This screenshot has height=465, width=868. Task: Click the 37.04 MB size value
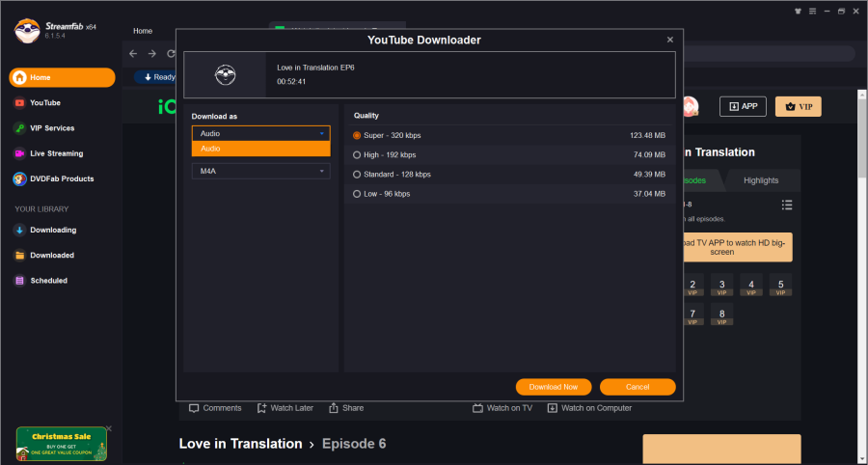click(649, 194)
